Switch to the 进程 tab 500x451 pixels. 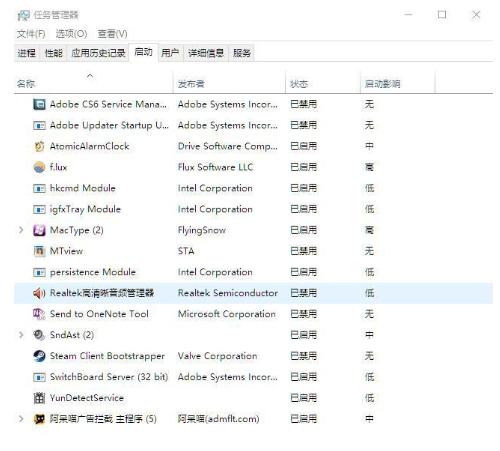27,53
